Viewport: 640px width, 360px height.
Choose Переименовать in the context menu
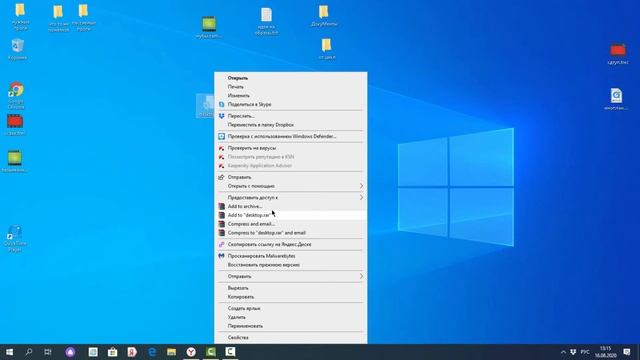point(291,326)
